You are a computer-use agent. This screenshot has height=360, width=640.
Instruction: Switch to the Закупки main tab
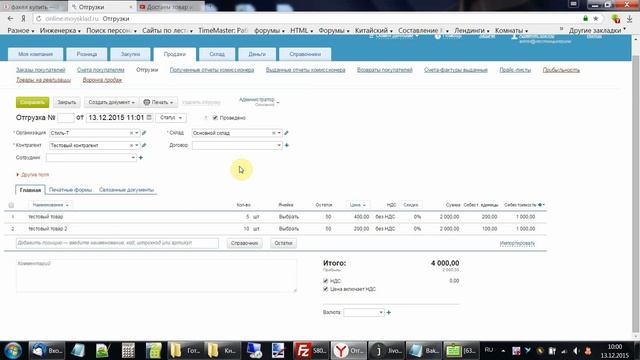pyautogui.click(x=131, y=54)
